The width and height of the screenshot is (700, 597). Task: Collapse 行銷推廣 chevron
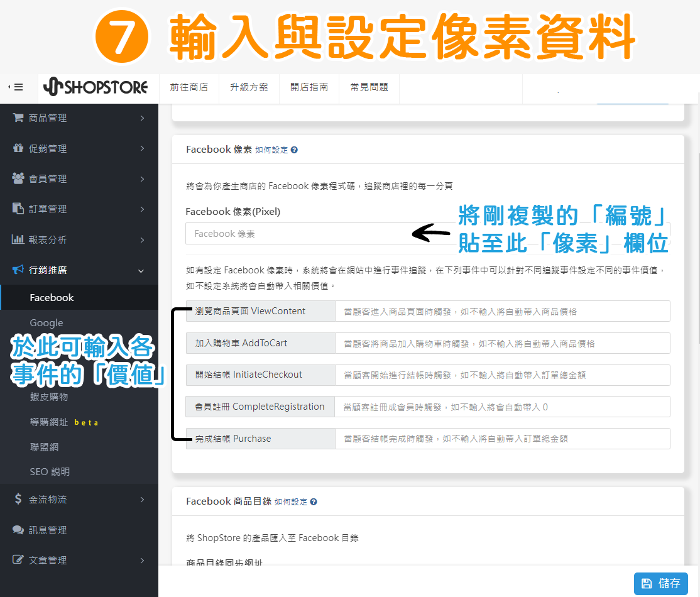point(141,271)
